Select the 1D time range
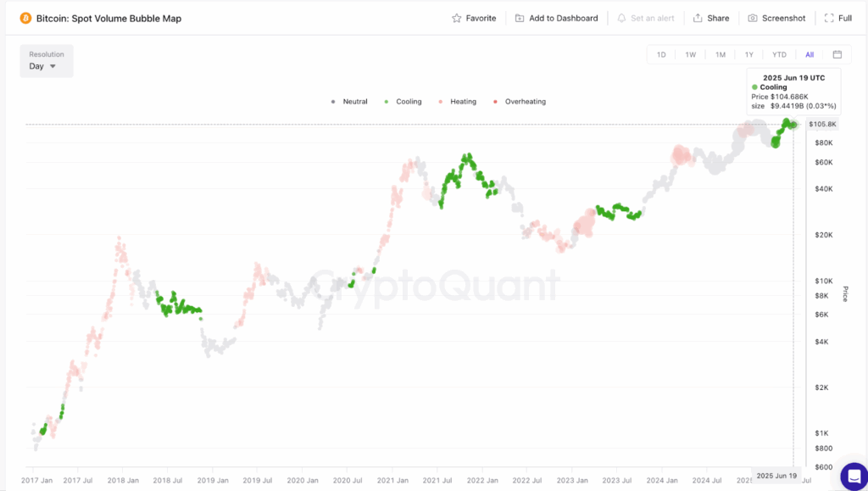 [x=661, y=55]
